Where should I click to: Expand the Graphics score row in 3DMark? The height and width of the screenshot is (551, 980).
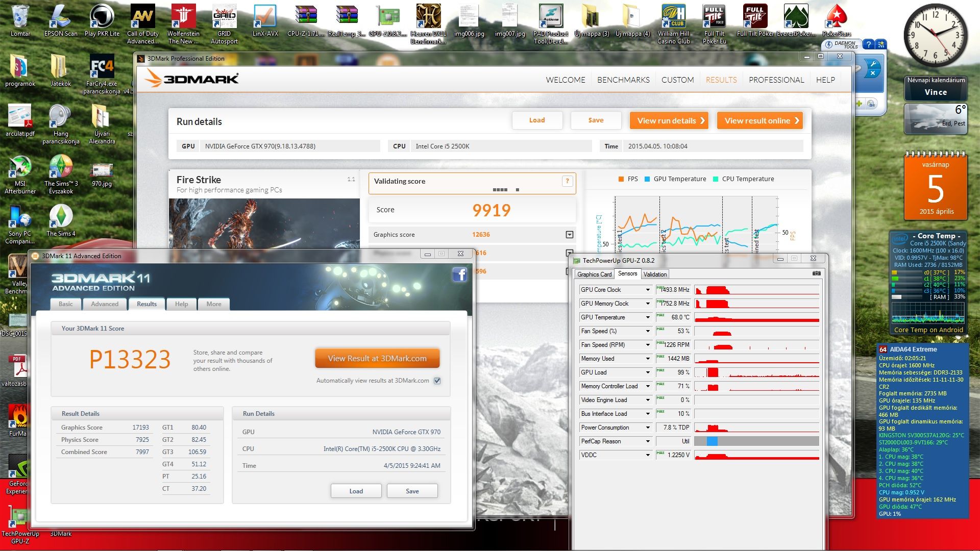pyautogui.click(x=570, y=235)
